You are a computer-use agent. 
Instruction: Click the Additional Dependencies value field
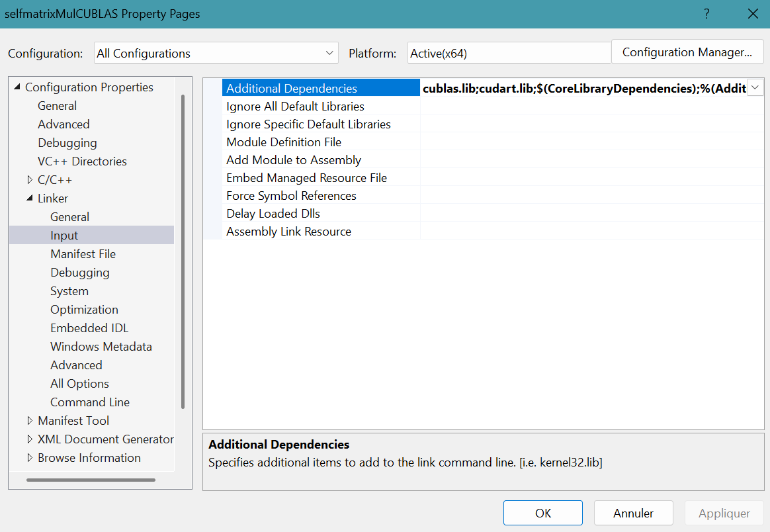click(x=582, y=88)
